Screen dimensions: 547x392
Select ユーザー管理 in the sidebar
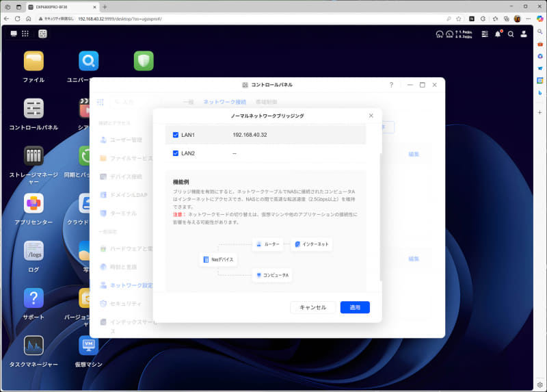[121, 140]
